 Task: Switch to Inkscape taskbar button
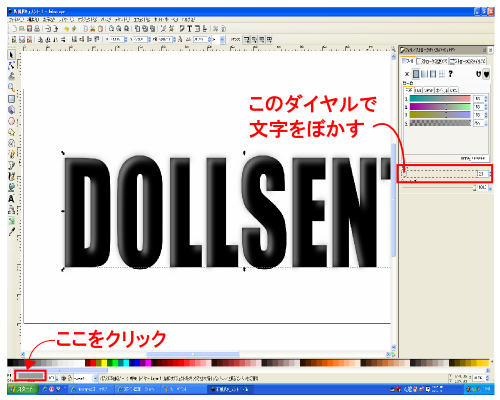[x=231, y=389]
